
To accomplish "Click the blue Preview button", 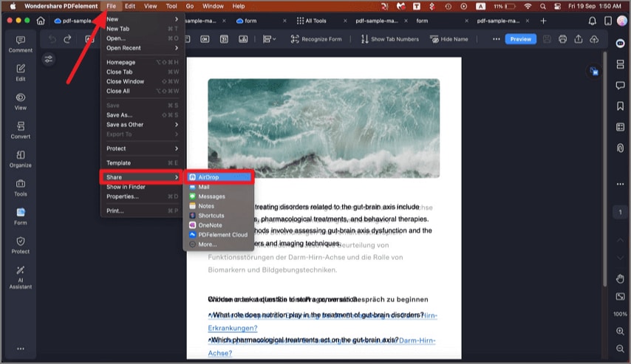I will point(520,39).
